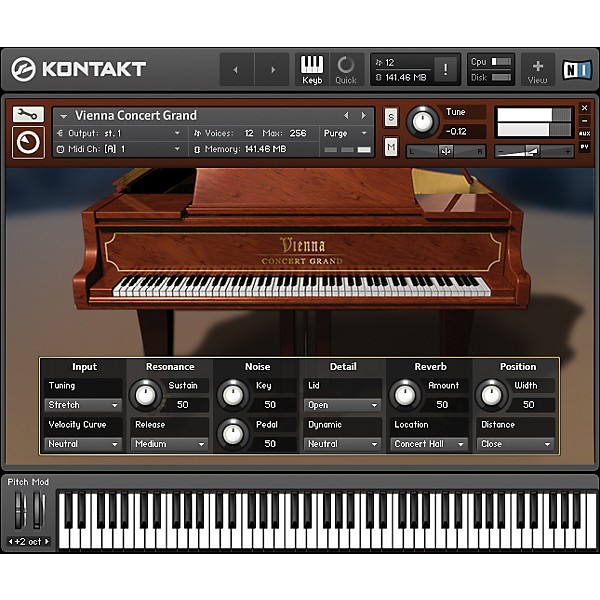Click the Reverb Amount knob

point(405,395)
